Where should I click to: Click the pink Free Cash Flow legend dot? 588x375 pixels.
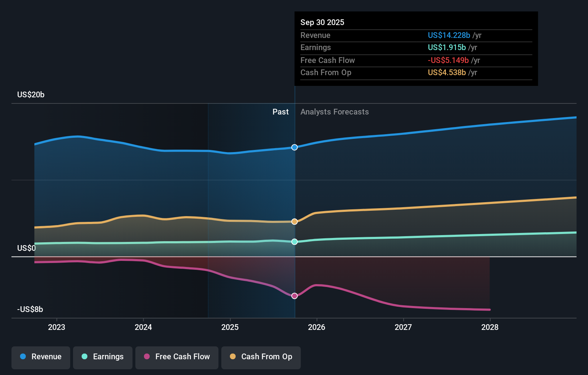point(146,357)
